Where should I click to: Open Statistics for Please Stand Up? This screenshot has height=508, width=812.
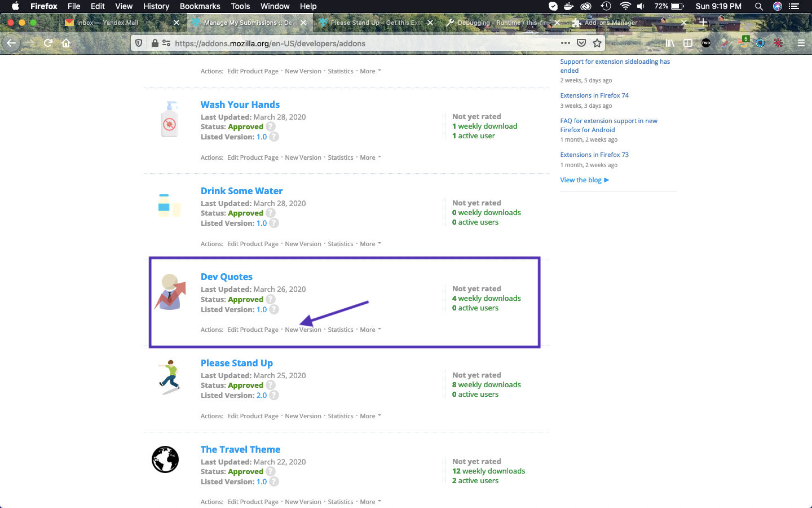[341, 416]
